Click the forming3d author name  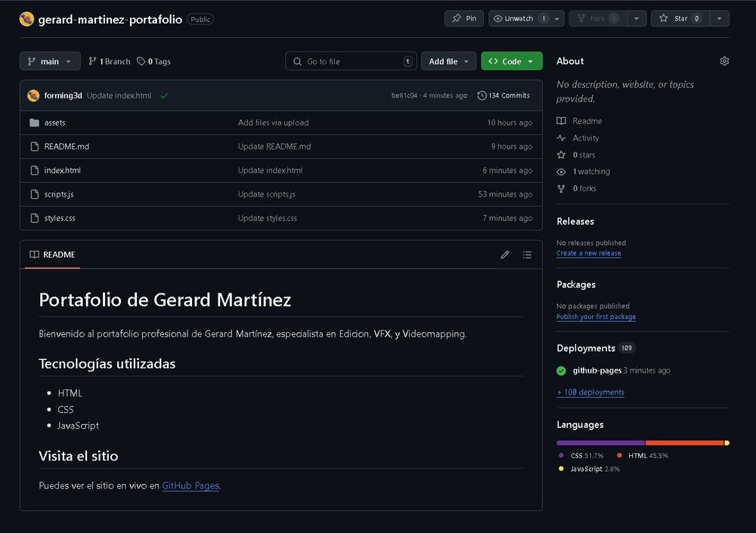[x=64, y=95]
